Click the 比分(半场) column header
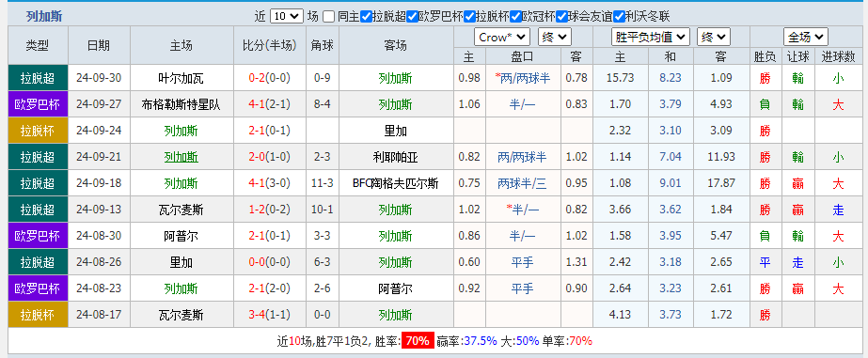 (270, 46)
